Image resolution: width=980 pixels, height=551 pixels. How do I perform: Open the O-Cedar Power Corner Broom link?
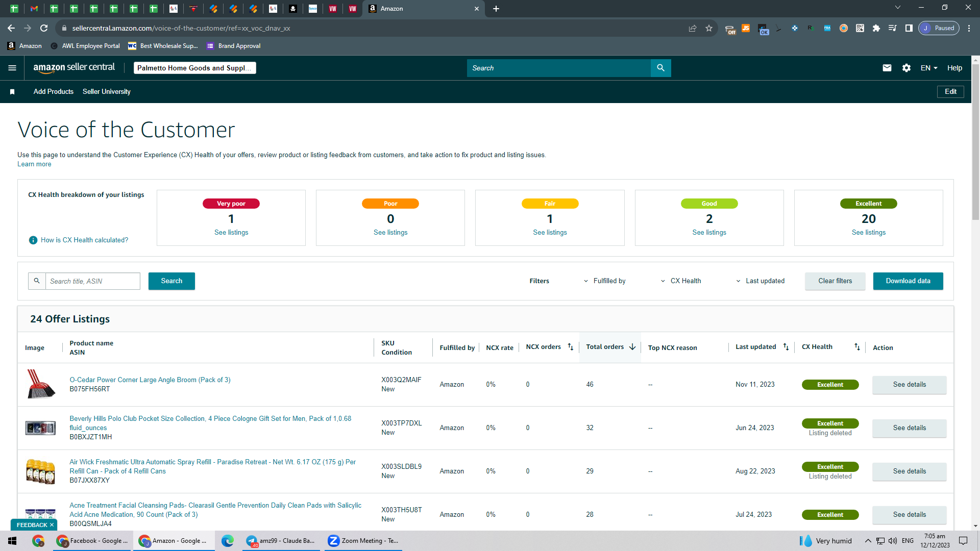(150, 380)
